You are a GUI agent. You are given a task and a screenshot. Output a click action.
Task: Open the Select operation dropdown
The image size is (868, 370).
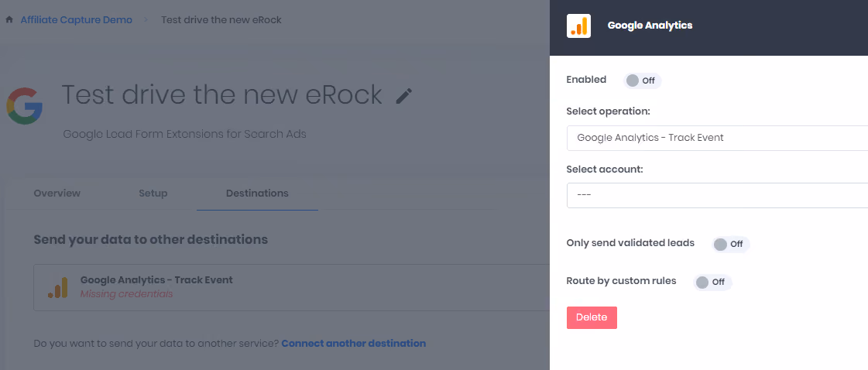tap(718, 138)
